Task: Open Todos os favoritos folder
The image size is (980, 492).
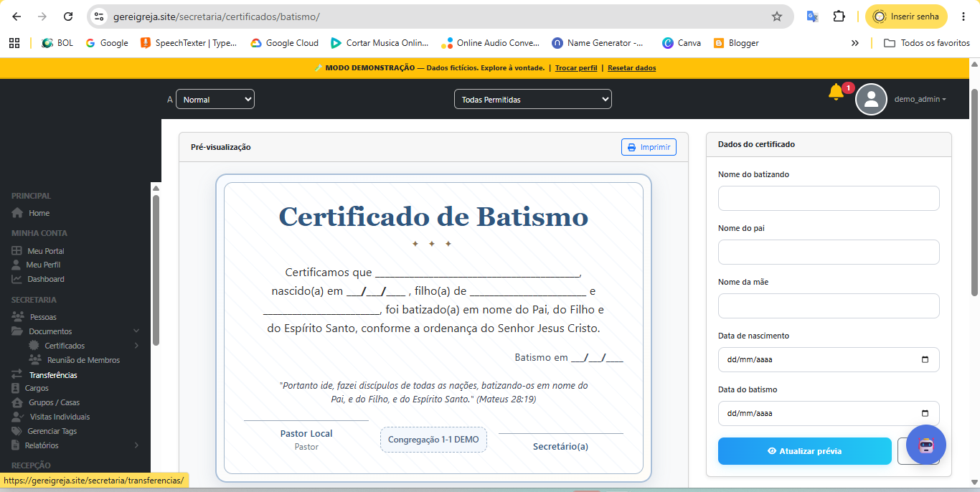Action: (927, 43)
